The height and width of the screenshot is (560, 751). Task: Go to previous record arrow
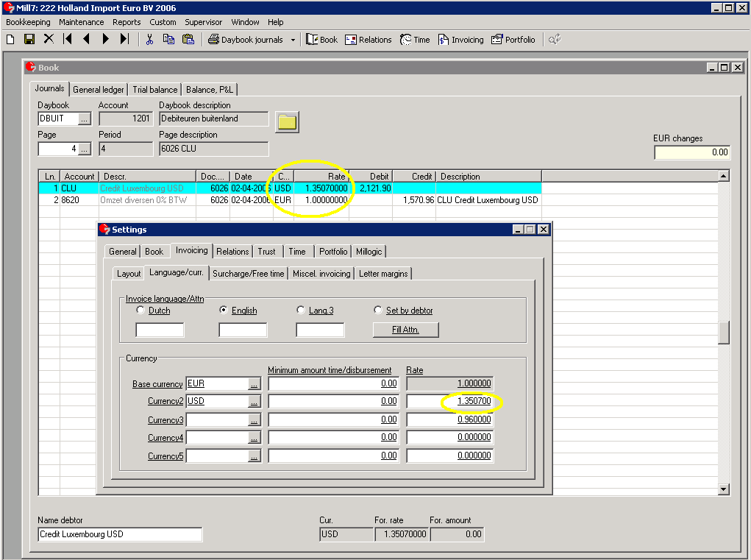pyautogui.click(x=87, y=39)
